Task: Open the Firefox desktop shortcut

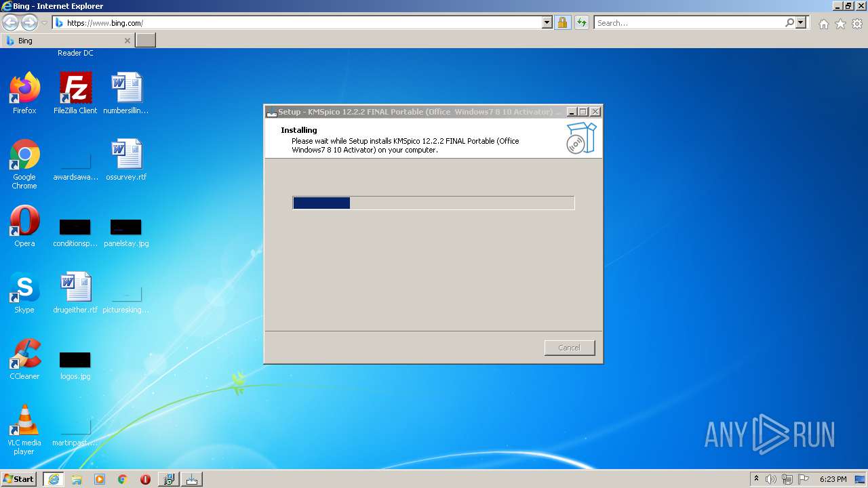Action: point(24,94)
